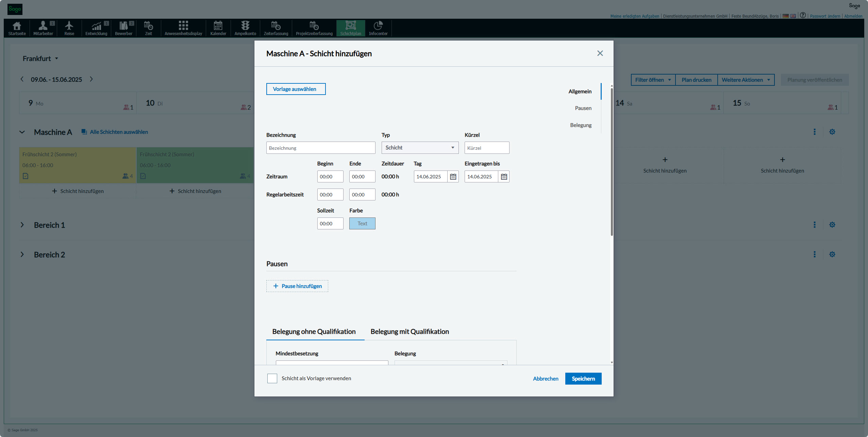Switch to Belegung mit Qualifikation tab
Image resolution: width=868 pixels, height=437 pixels.
(x=410, y=331)
